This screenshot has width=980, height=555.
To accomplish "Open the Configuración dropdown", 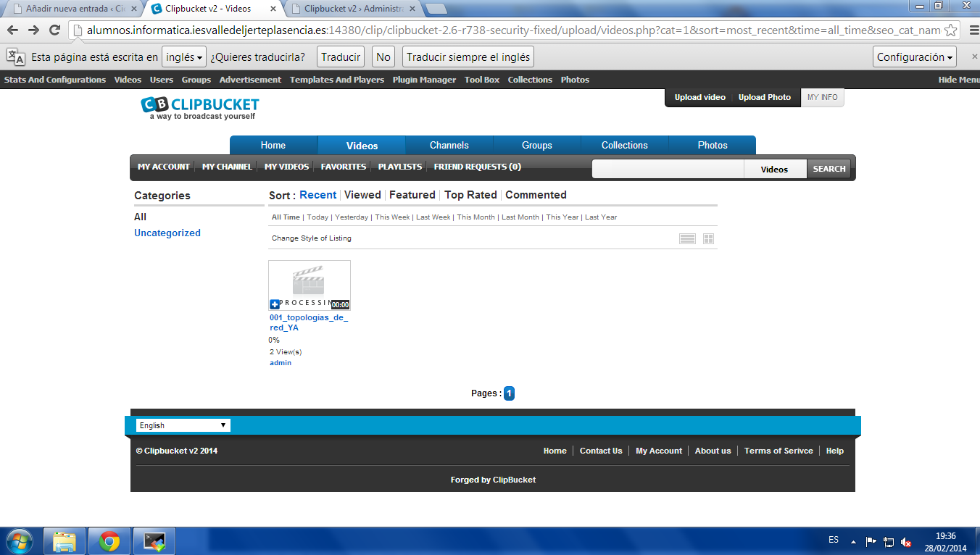I will click(x=915, y=57).
